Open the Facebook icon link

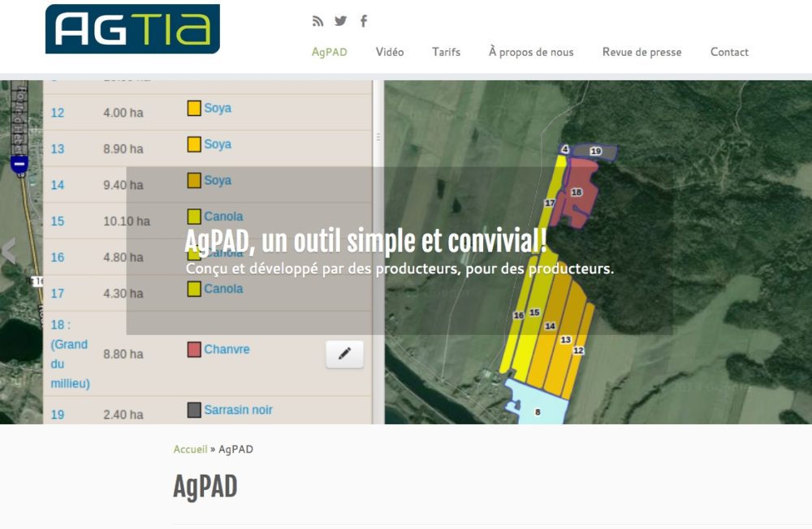(364, 21)
